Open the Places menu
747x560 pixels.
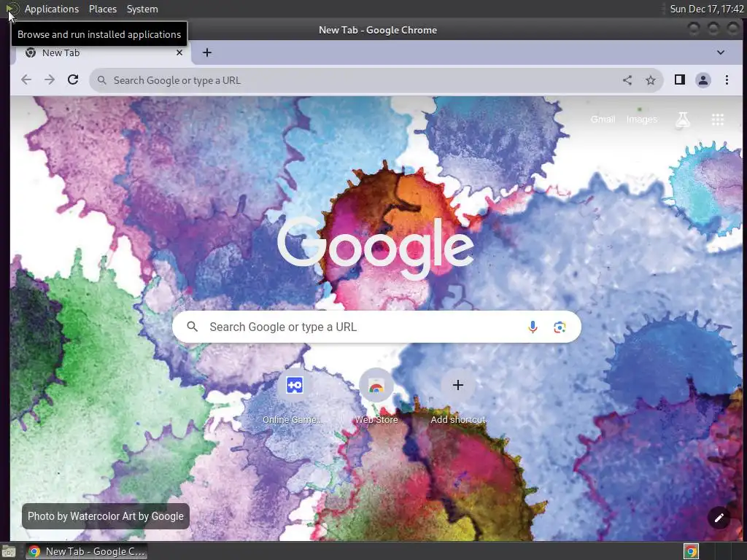click(x=103, y=9)
